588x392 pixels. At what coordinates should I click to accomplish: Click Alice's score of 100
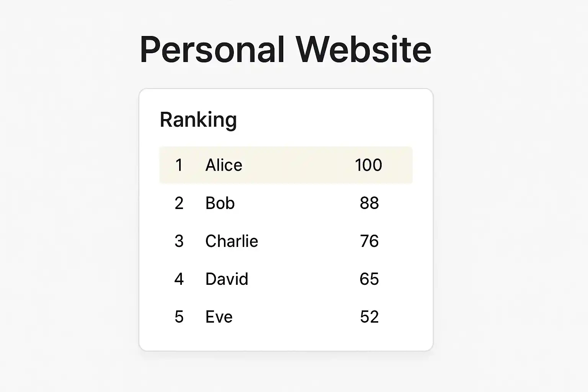tap(368, 165)
